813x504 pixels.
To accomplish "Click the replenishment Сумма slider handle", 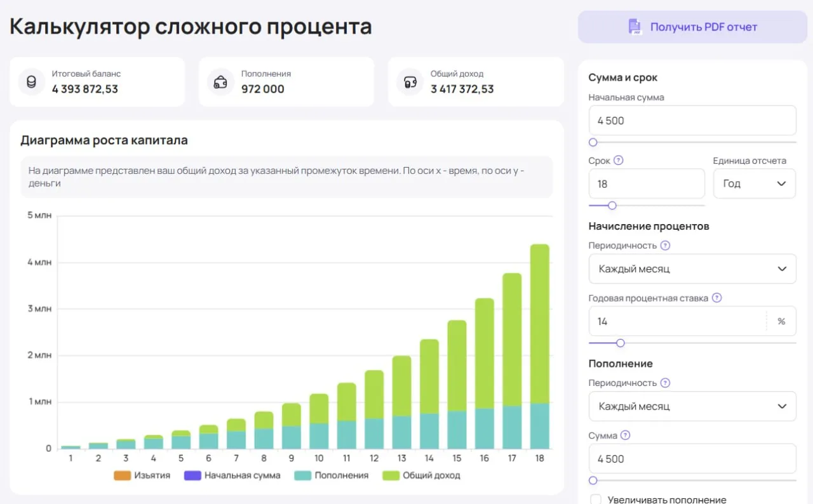I will tap(593, 481).
